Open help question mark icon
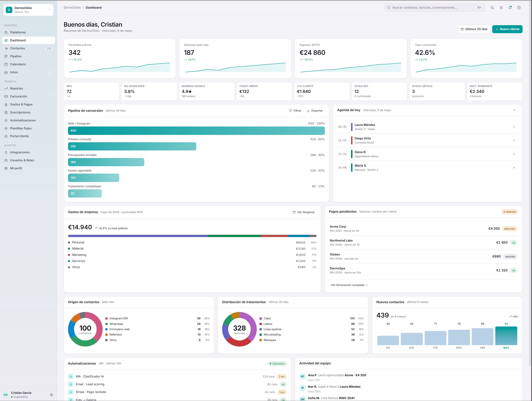 coord(519,7)
